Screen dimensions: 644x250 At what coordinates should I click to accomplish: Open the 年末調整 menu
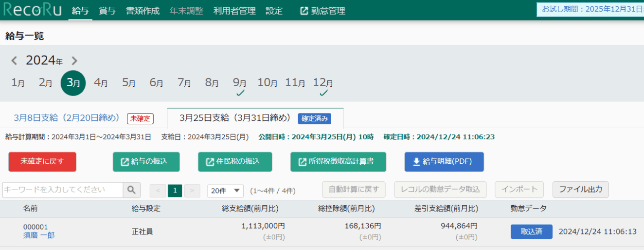click(x=186, y=11)
